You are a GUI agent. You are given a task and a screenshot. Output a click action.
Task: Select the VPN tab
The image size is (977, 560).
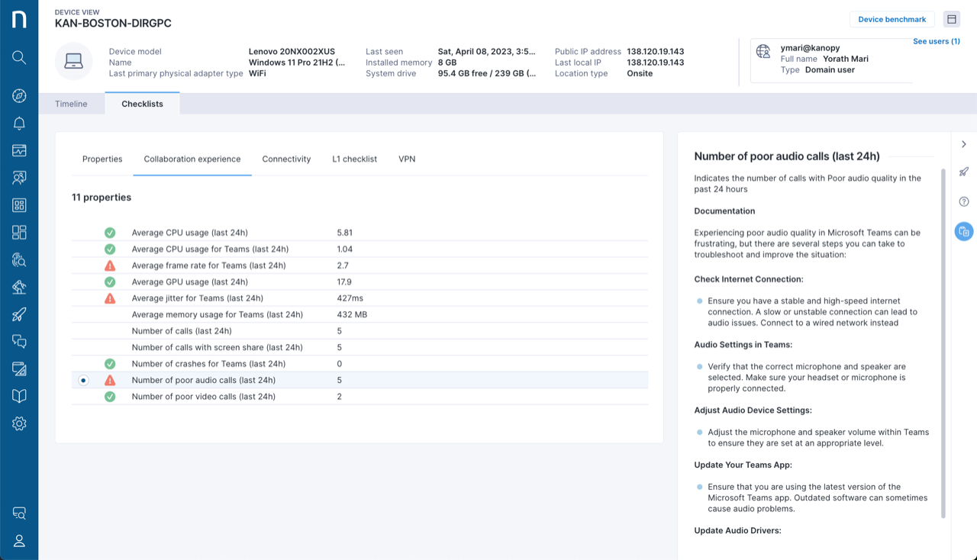pos(407,159)
